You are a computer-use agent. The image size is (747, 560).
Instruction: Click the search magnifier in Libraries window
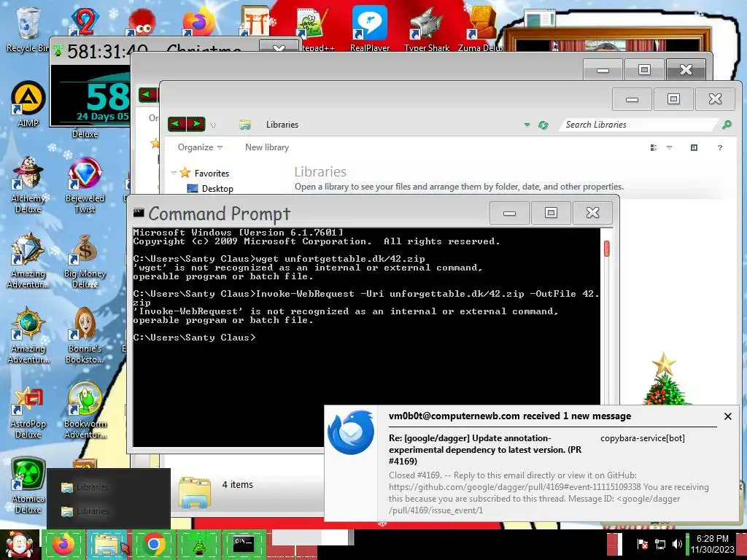(727, 125)
